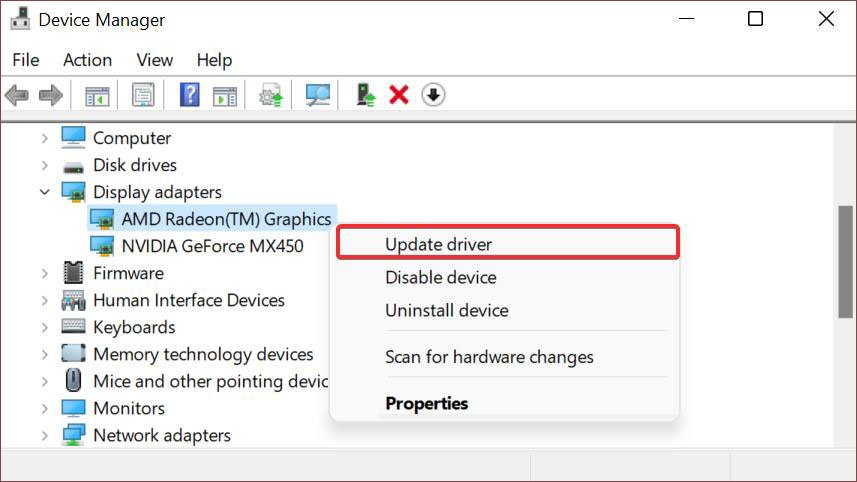Select Disable device in context menu
This screenshot has height=482, width=857.
click(440, 277)
